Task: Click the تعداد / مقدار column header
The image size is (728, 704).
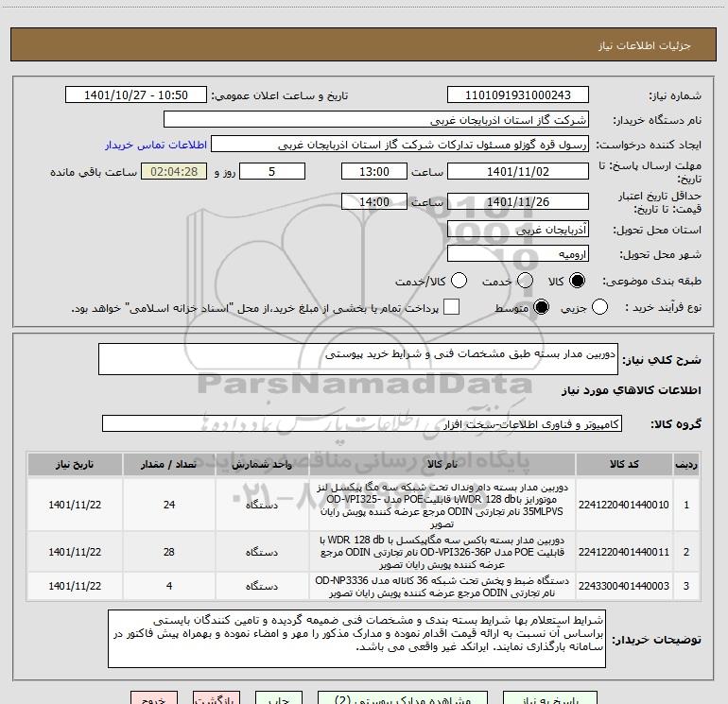Action: (169, 464)
